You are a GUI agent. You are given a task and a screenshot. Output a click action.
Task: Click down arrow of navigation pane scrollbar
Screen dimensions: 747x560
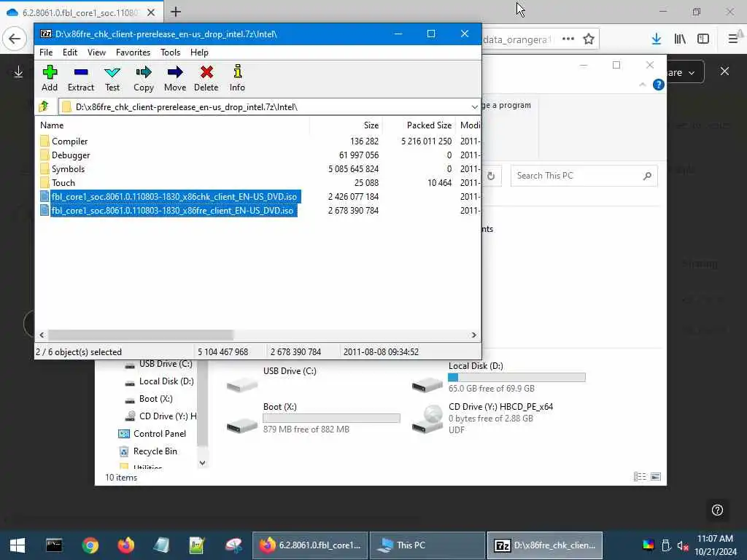[203, 463]
